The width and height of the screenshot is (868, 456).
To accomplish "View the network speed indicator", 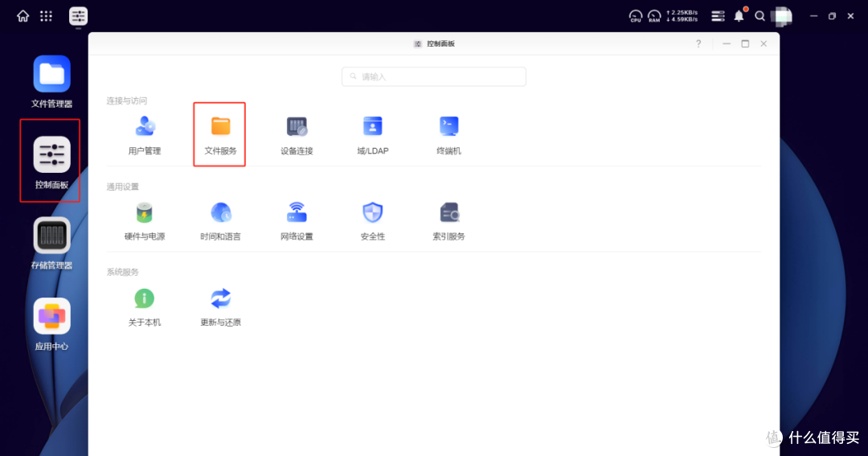I will tap(682, 16).
